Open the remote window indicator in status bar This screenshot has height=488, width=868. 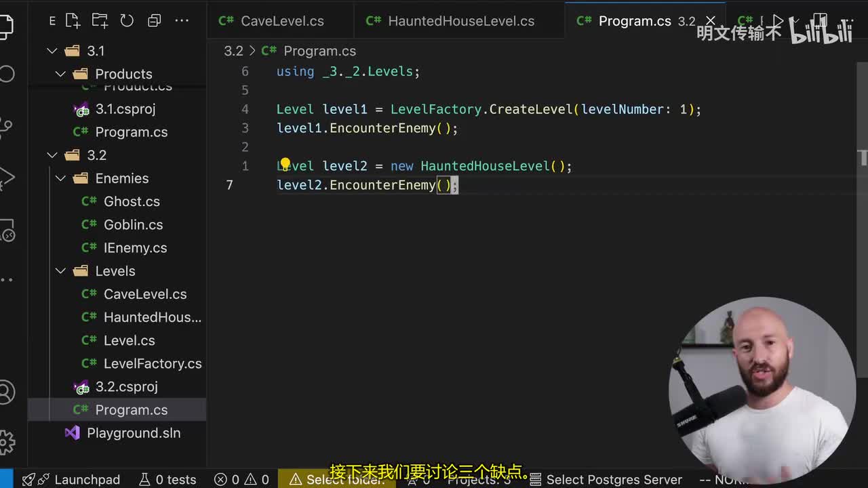(x=7, y=479)
